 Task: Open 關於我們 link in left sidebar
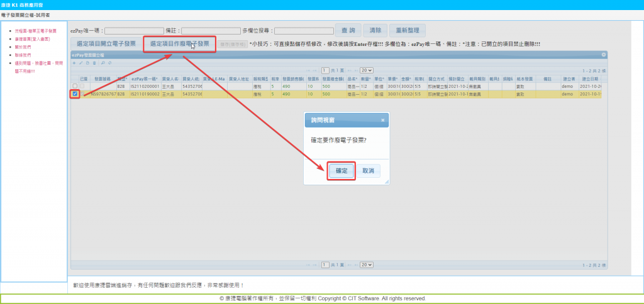click(23, 46)
